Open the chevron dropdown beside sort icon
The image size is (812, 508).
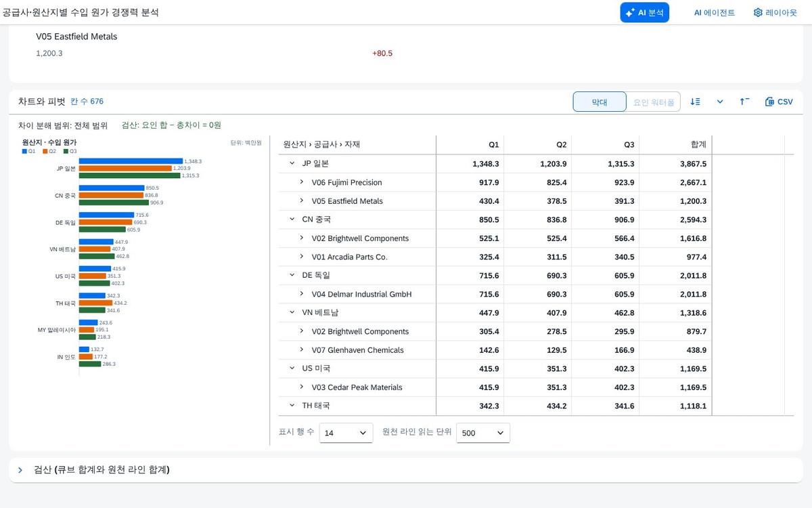pos(720,102)
